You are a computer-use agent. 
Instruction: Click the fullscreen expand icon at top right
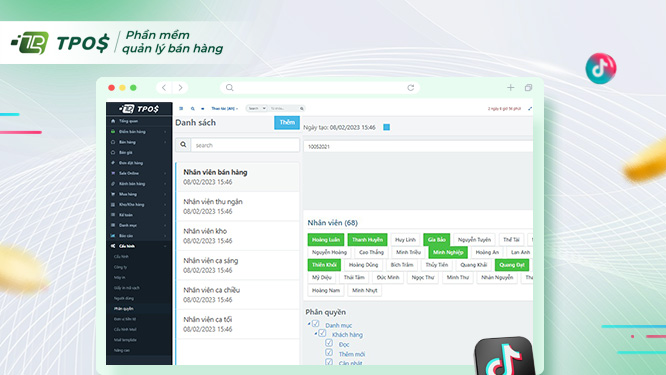(x=530, y=109)
